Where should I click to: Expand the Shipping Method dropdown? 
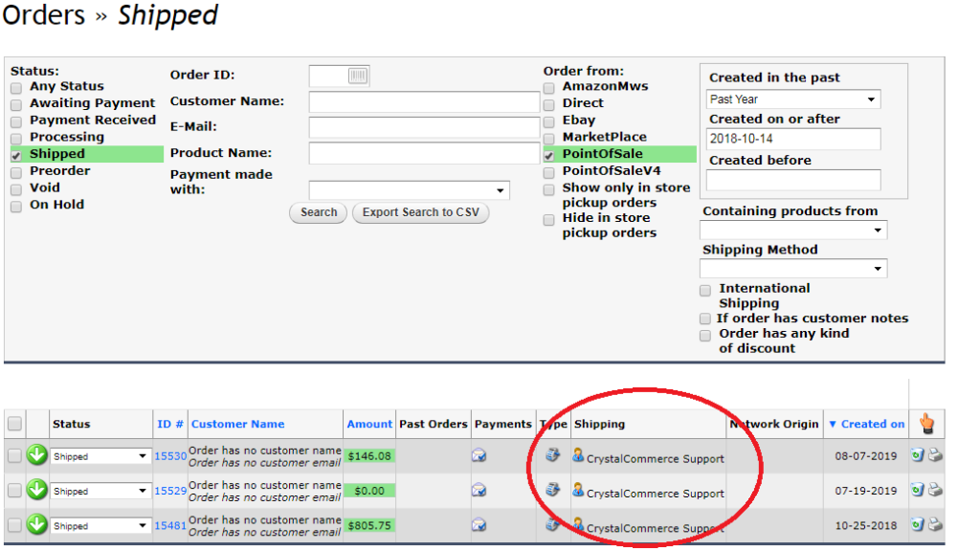tap(793, 269)
